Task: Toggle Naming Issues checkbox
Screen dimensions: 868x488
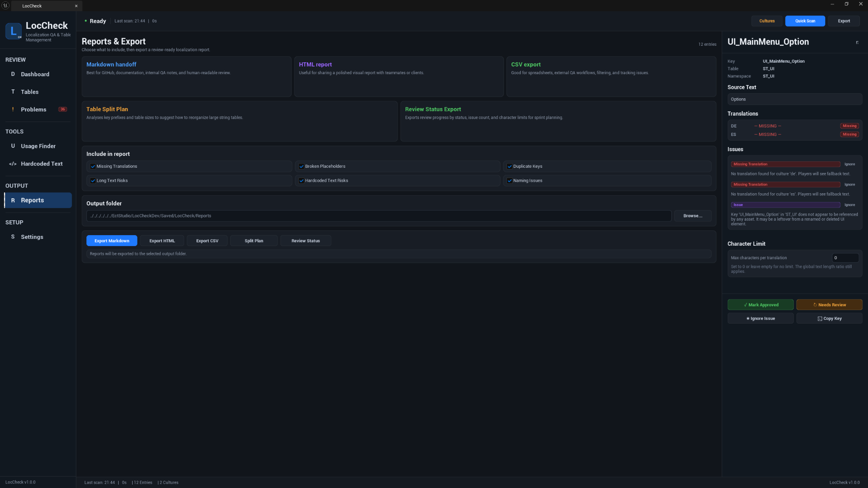Action: pyautogui.click(x=509, y=180)
